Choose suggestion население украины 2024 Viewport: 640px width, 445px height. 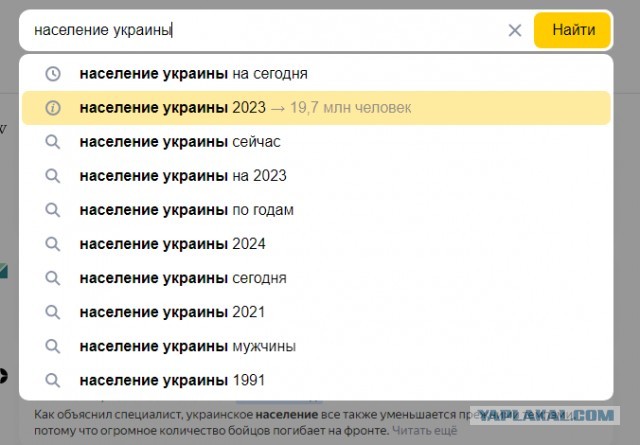point(316,244)
